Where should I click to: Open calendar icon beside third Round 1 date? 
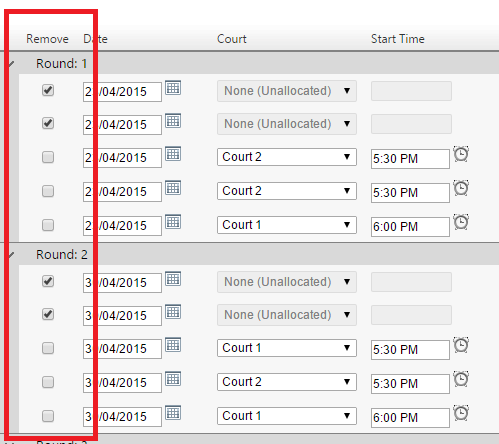click(173, 154)
